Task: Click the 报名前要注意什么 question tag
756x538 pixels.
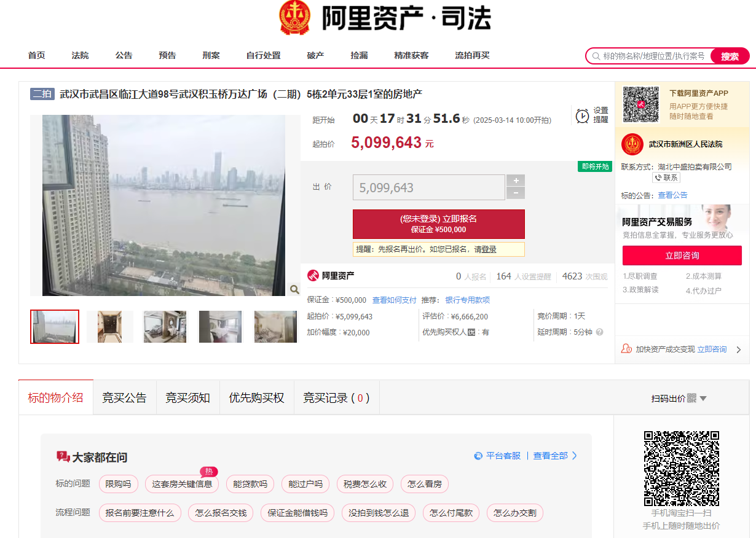Action: click(x=140, y=513)
